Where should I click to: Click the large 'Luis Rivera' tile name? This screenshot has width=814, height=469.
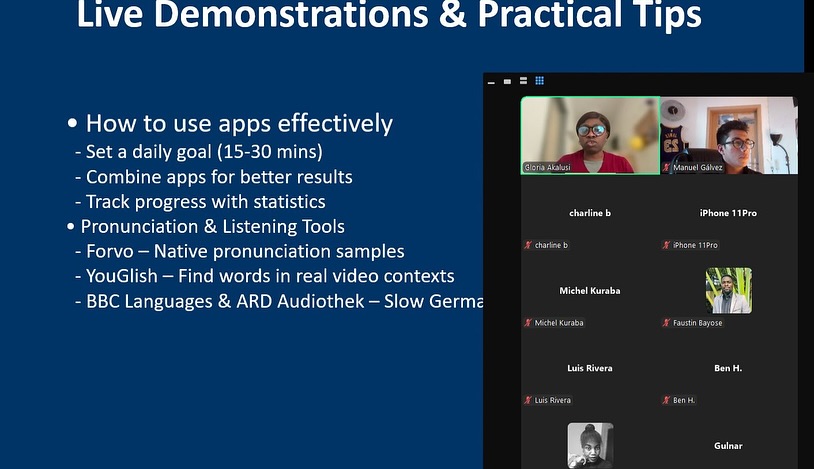pyautogui.click(x=590, y=368)
